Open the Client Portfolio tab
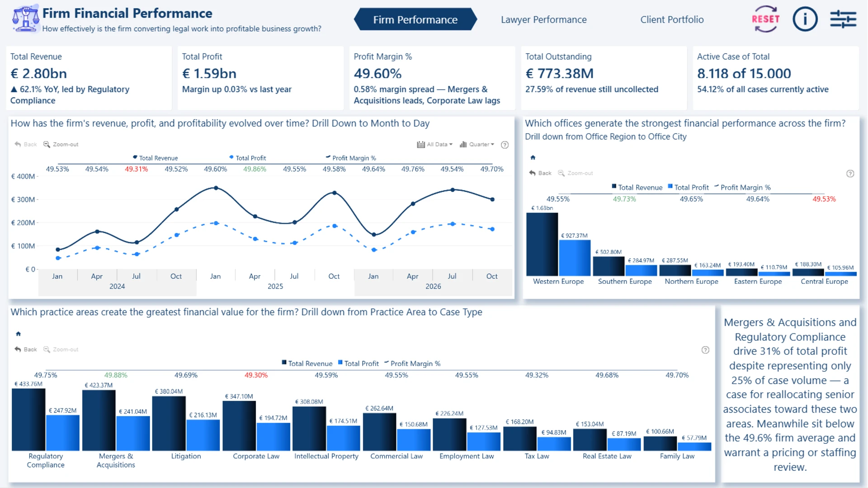 [672, 19]
